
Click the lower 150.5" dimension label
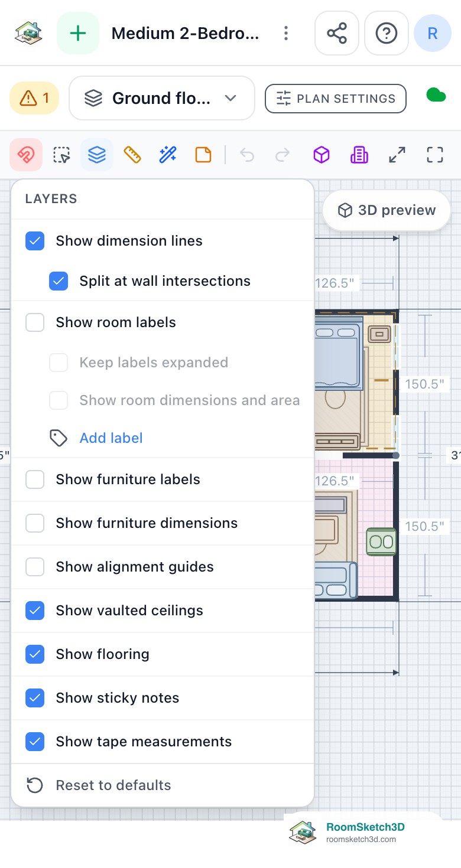(x=424, y=526)
